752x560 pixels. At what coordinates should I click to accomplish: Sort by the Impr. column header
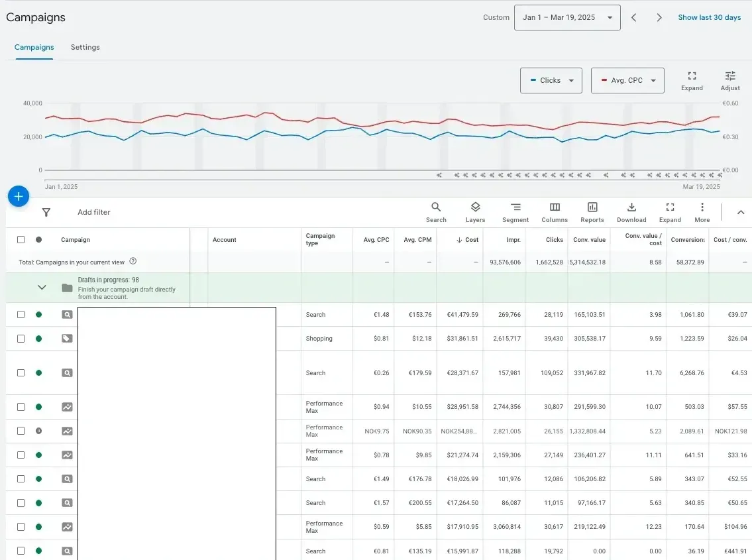tap(513, 239)
